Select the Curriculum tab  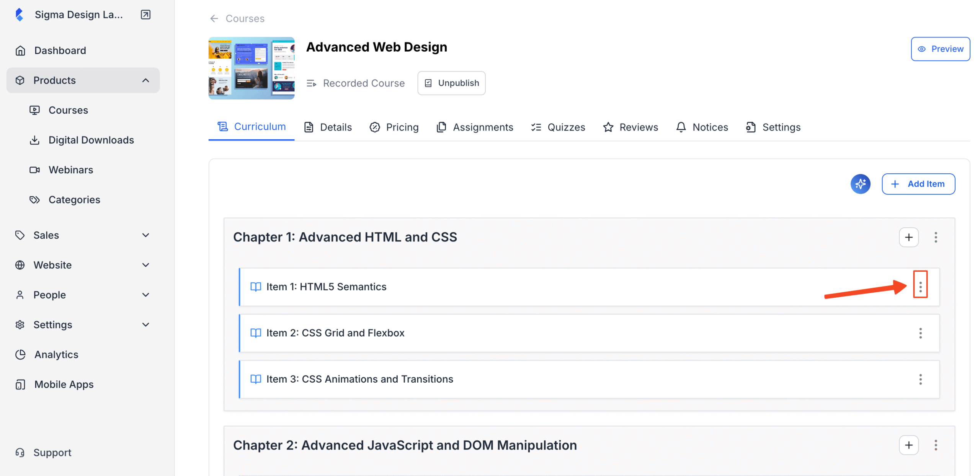pyautogui.click(x=252, y=127)
